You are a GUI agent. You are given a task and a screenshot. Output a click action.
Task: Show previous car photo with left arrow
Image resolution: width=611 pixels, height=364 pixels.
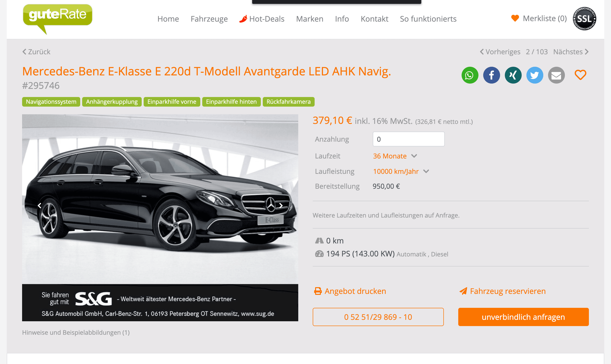[39, 206]
